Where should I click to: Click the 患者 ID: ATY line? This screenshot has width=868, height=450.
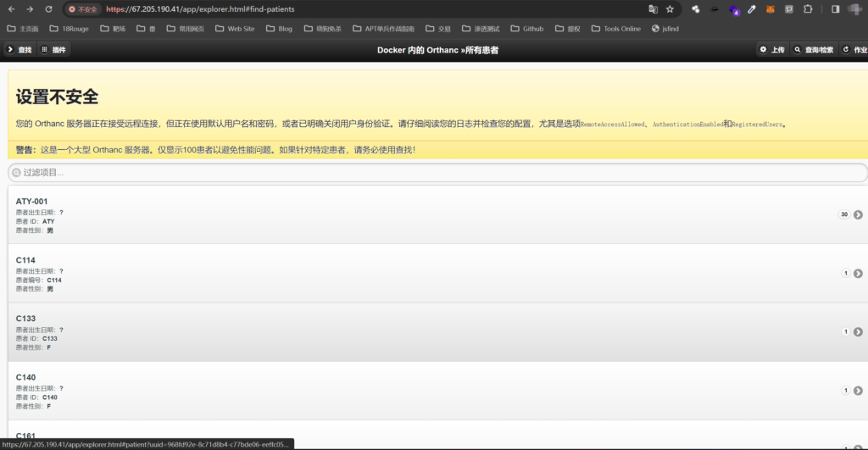35,221
